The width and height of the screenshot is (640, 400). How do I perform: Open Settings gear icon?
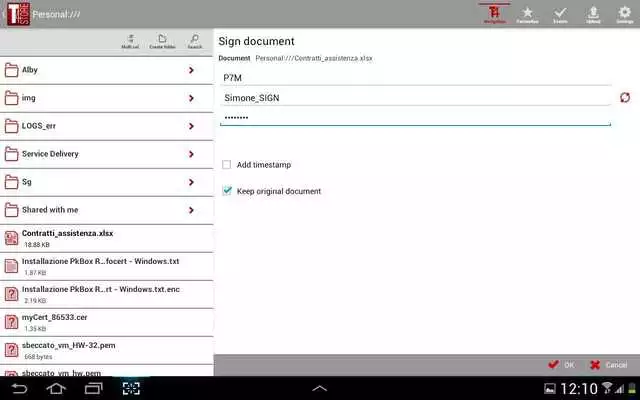coord(625,14)
